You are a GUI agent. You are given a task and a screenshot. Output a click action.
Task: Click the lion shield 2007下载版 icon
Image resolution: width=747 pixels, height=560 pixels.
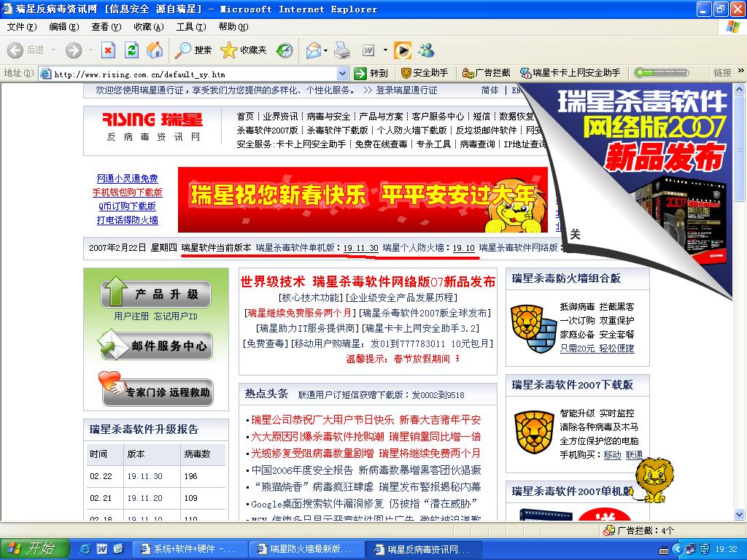point(533,432)
